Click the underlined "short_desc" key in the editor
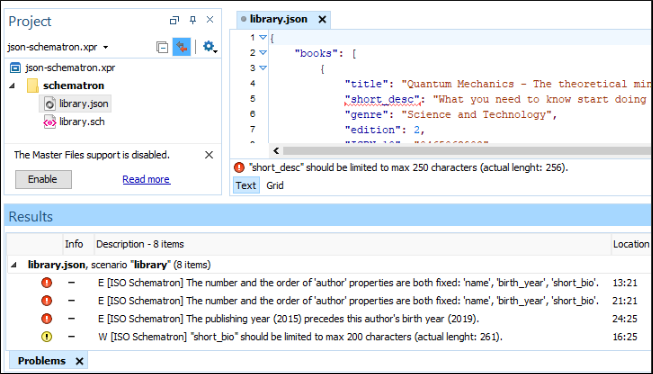This screenshot has width=653, height=374. (x=382, y=100)
